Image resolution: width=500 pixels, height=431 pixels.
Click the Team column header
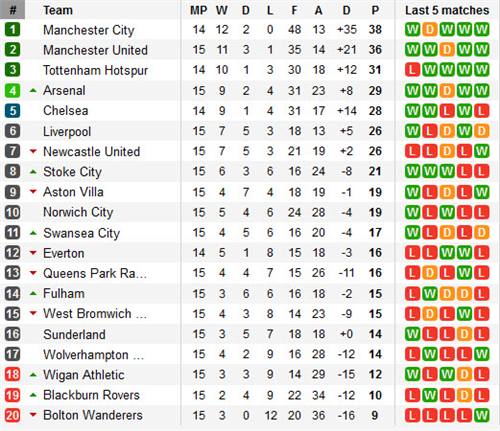58,10
